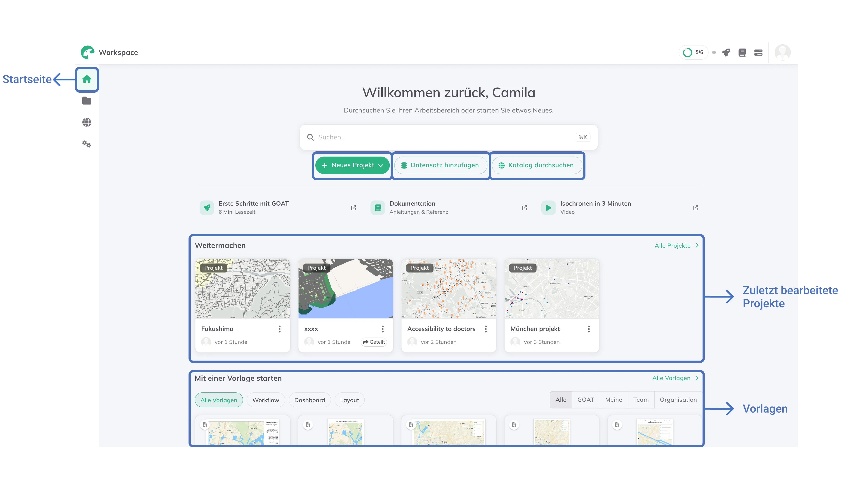Open three-dot menu of Accessibility to doctors
The width and height of the screenshot is (868, 488).
486,329
